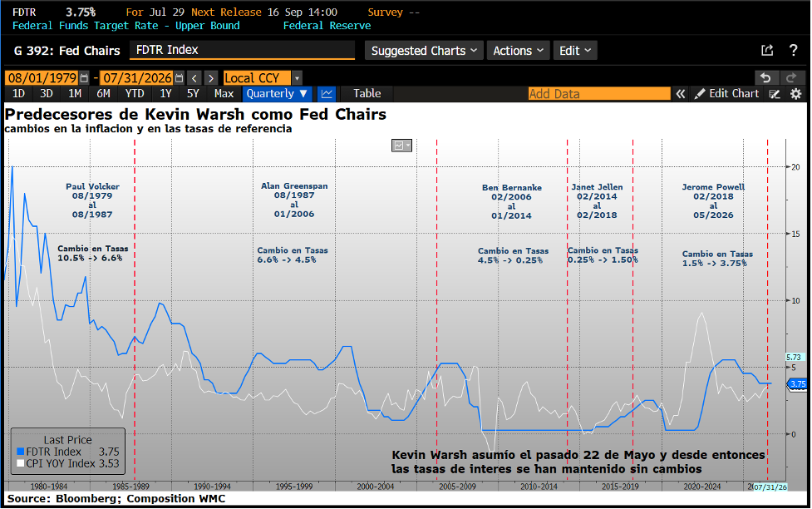Step the date range forward
This screenshot has width=812, height=509.
(x=211, y=77)
